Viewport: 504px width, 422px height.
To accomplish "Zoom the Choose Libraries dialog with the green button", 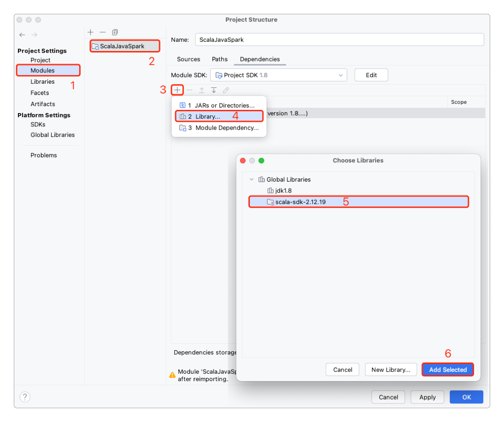I will (261, 160).
